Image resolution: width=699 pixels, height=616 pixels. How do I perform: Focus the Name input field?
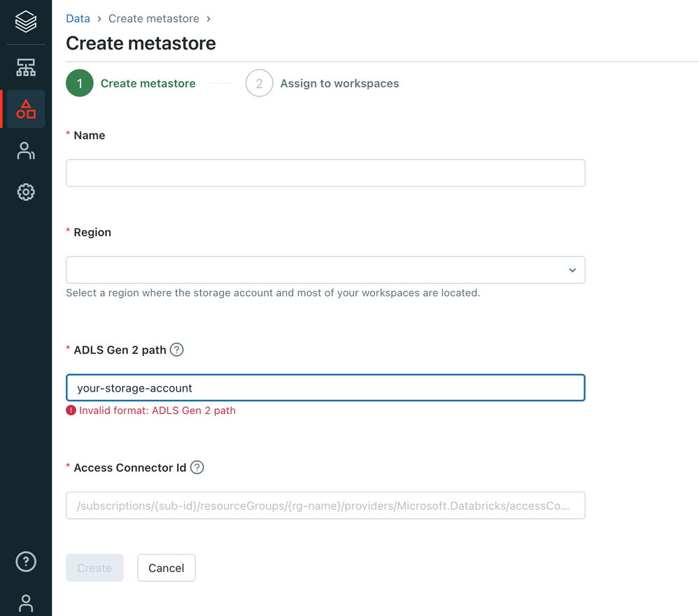325,173
